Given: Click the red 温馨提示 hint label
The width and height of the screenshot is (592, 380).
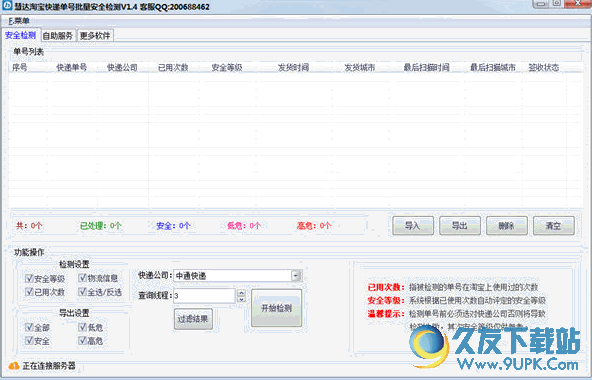Looking at the screenshot, I should click(x=386, y=314).
